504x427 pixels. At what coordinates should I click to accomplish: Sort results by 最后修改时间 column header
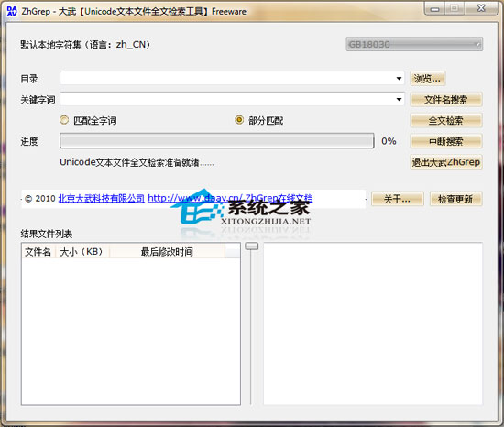pos(167,252)
